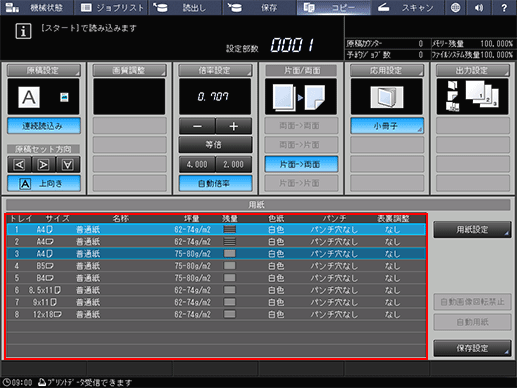Select 片面->両面 duplex option
Screen dimensions: 517x388
pos(301,164)
